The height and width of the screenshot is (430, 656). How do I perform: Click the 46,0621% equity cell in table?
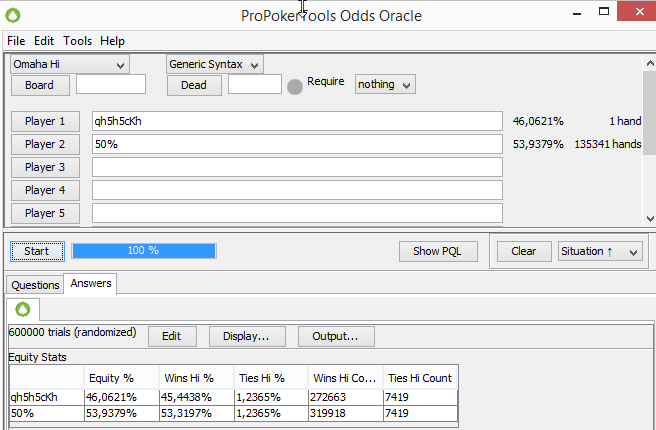click(121, 397)
